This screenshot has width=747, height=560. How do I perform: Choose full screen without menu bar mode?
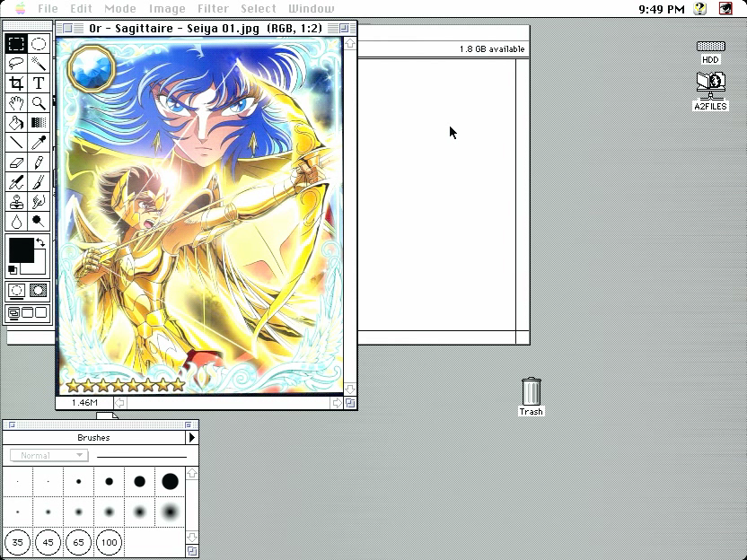(41, 313)
